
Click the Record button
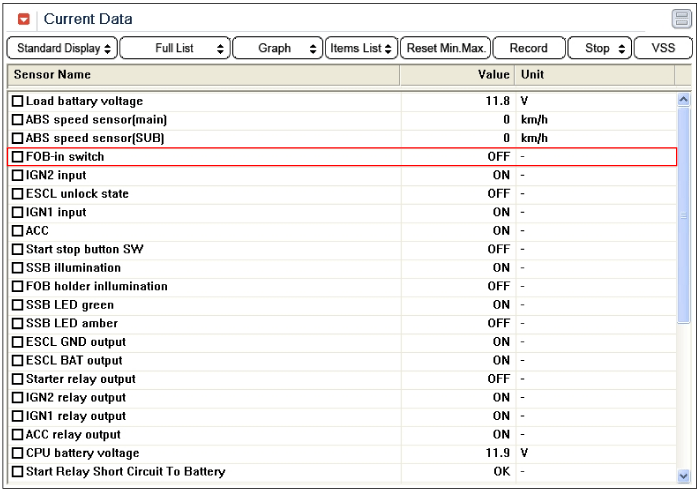529,48
